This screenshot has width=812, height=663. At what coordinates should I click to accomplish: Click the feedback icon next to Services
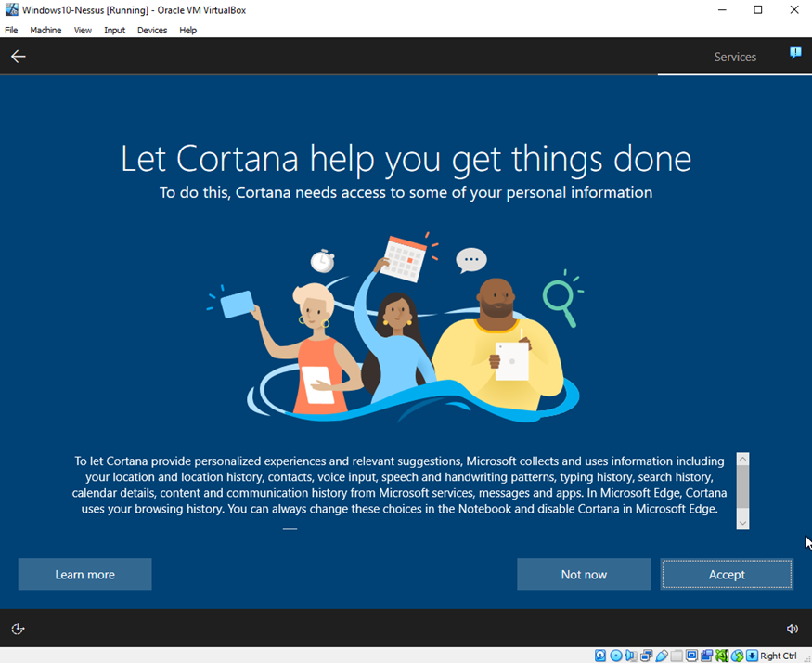point(795,53)
